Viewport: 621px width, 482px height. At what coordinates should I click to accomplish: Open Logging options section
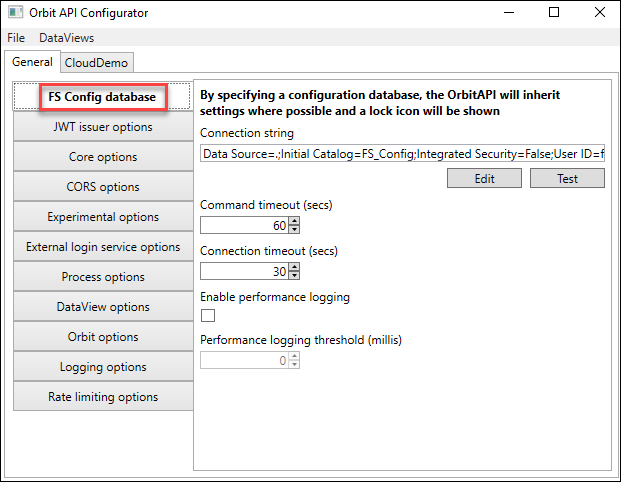click(103, 367)
